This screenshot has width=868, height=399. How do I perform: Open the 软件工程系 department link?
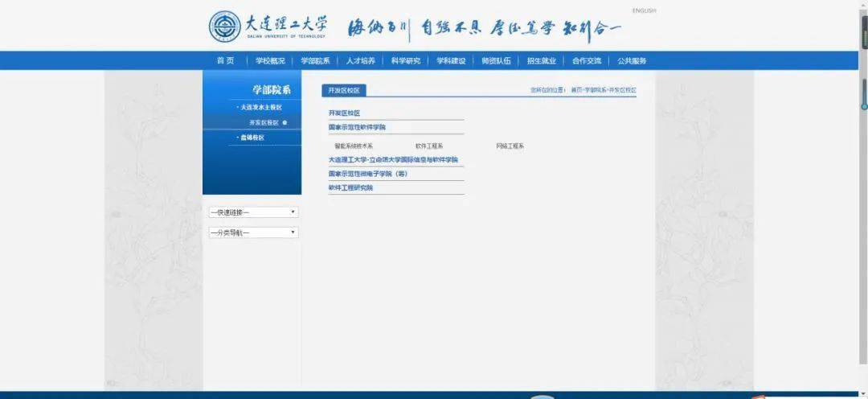click(x=429, y=146)
